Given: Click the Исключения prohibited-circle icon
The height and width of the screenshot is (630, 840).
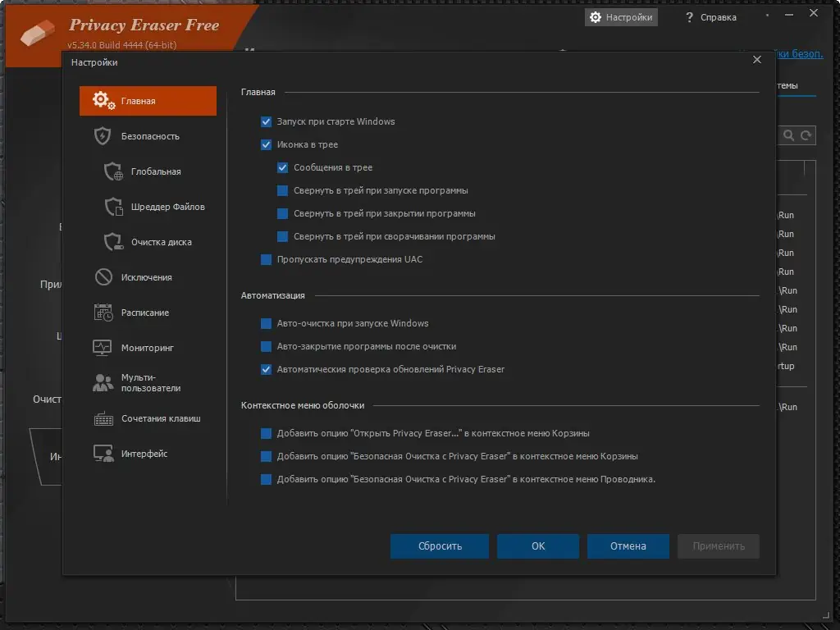Looking at the screenshot, I should (x=103, y=277).
